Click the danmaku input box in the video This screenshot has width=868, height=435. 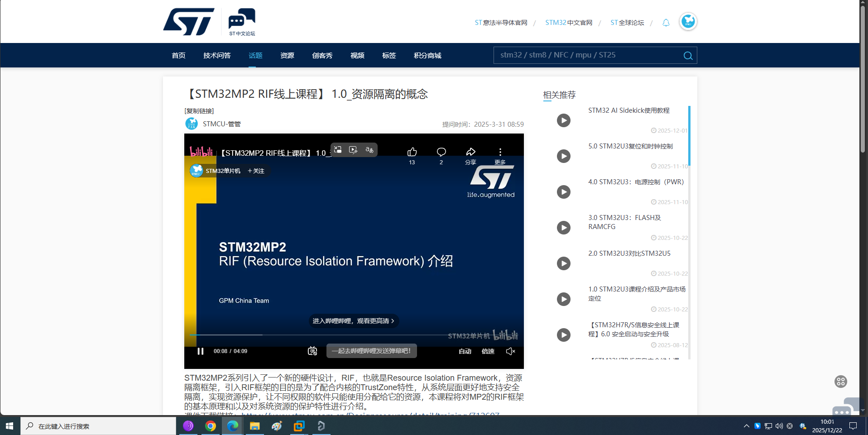[372, 351]
